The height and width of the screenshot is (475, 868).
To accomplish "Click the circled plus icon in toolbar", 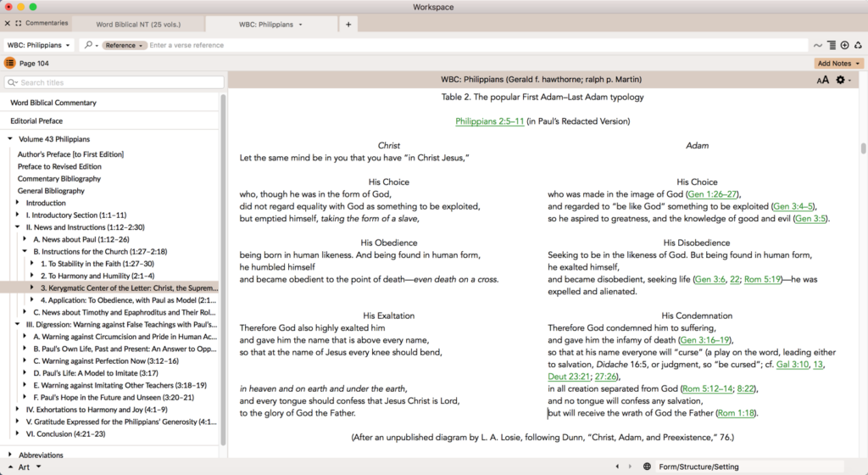I will pyautogui.click(x=844, y=45).
